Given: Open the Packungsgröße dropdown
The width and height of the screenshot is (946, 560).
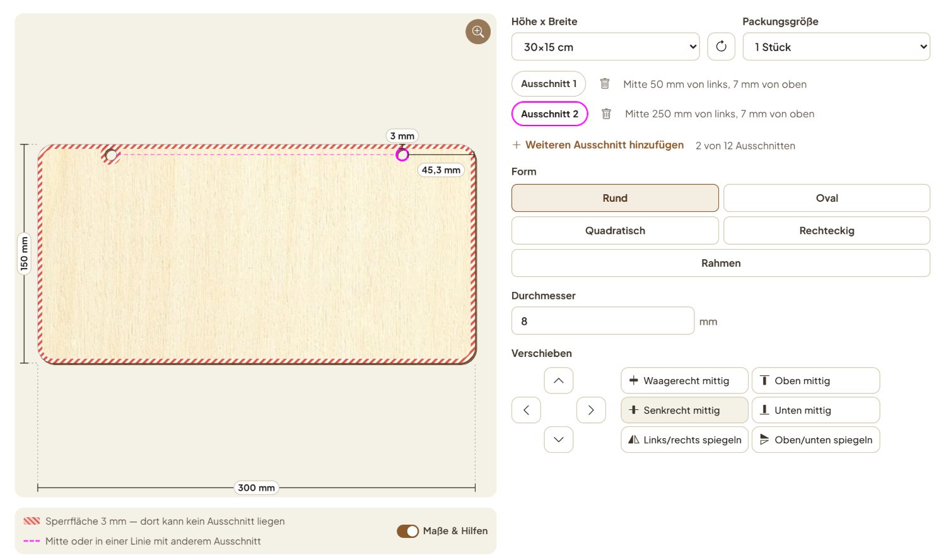Looking at the screenshot, I should point(836,47).
